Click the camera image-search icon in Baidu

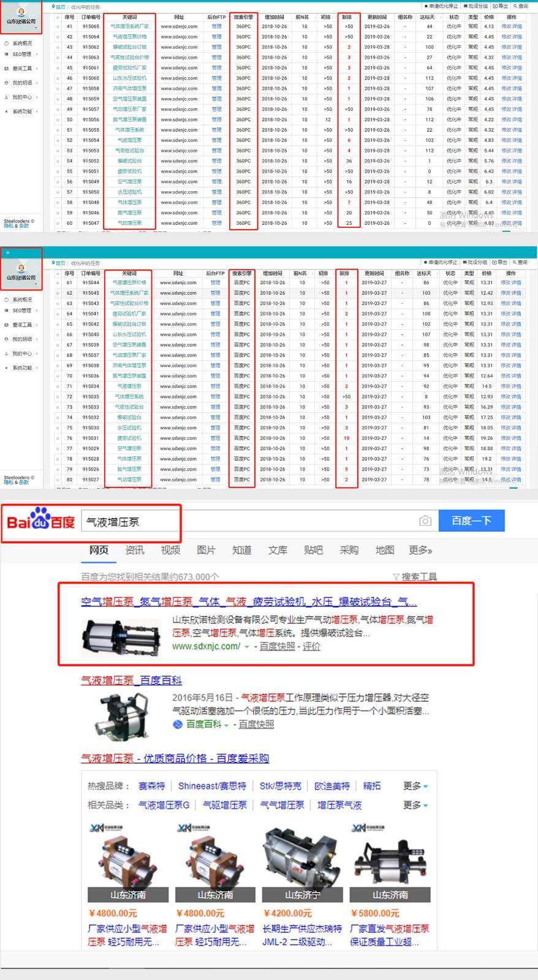coord(425,521)
